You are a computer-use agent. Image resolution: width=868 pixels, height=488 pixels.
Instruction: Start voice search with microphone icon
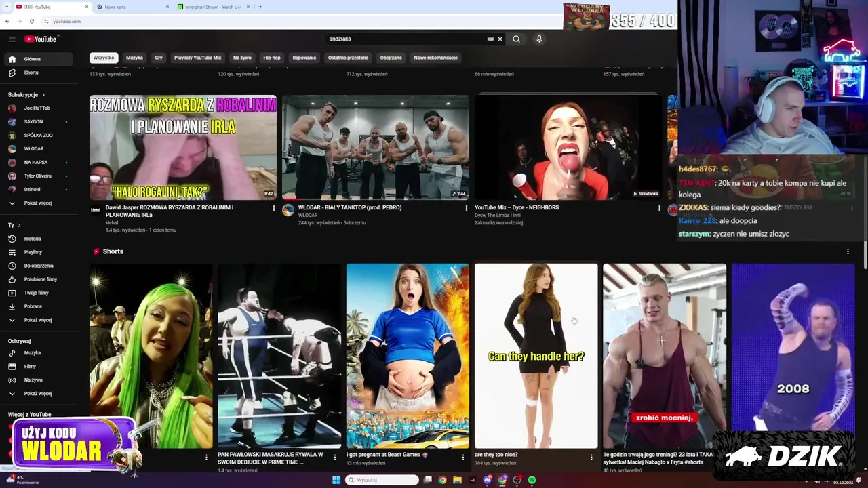[539, 39]
